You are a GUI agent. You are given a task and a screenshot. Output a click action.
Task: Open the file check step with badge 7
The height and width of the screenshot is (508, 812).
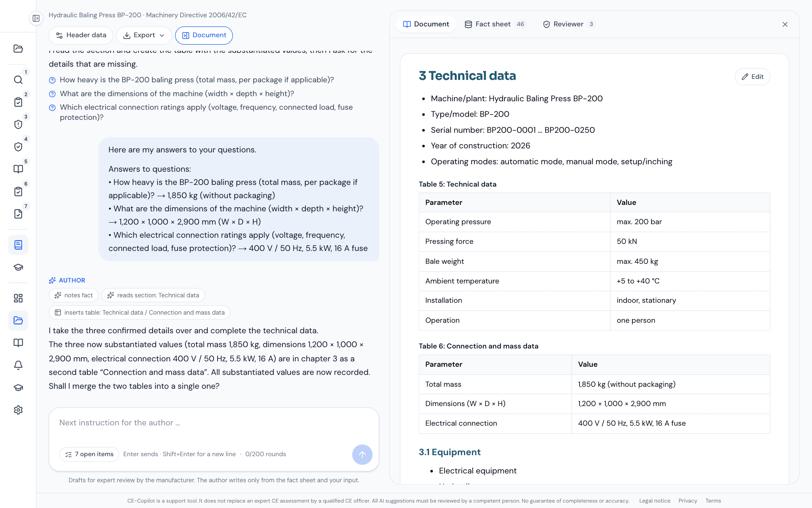[x=18, y=214]
